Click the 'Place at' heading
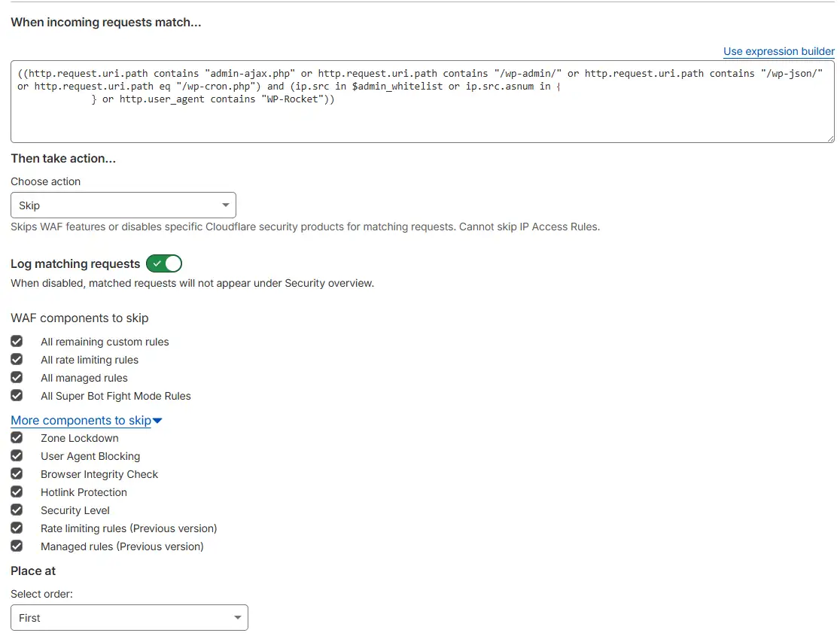The width and height of the screenshot is (840, 633). (33, 571)
